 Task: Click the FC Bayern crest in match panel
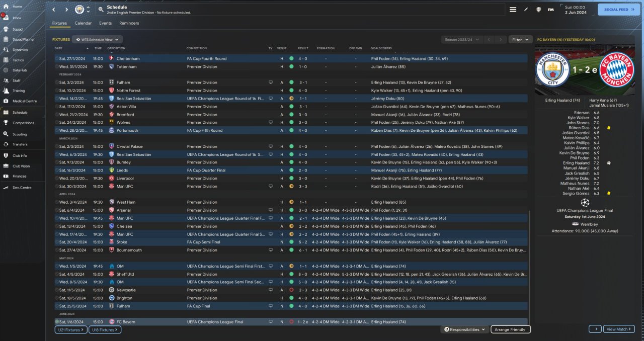click(x=617, y=69)
